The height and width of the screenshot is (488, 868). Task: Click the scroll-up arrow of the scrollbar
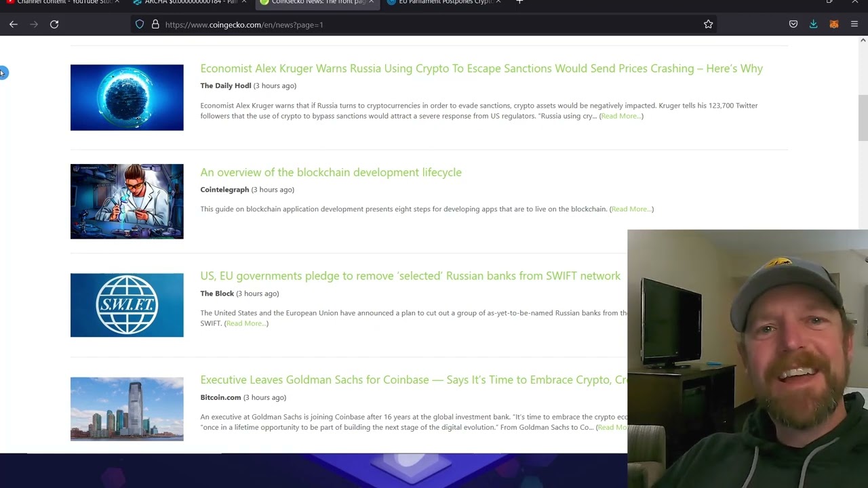863,41
